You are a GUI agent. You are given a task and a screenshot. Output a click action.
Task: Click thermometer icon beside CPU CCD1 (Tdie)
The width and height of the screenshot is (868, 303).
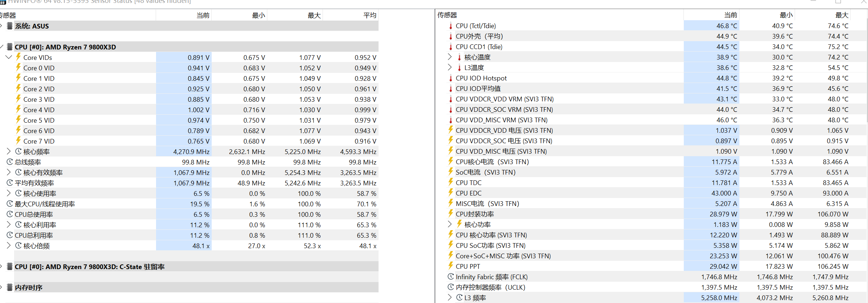coord(450,47)
